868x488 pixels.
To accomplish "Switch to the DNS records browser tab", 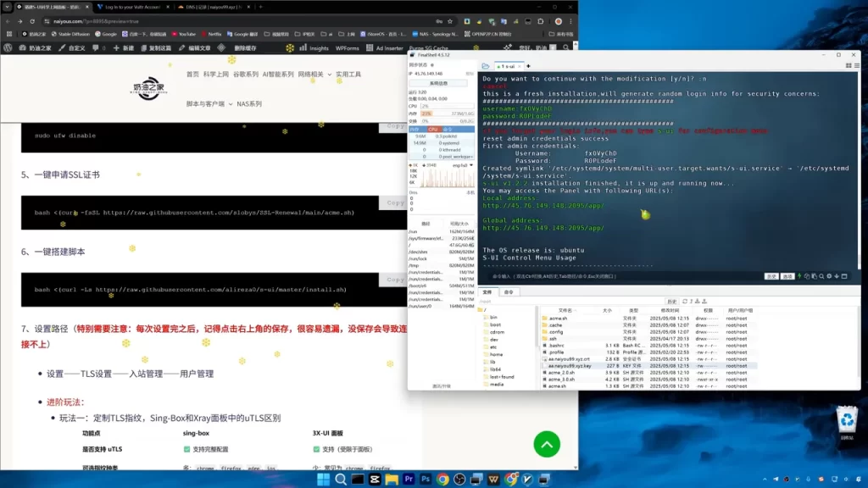I will pyautogui.click(x=213, y=7).
